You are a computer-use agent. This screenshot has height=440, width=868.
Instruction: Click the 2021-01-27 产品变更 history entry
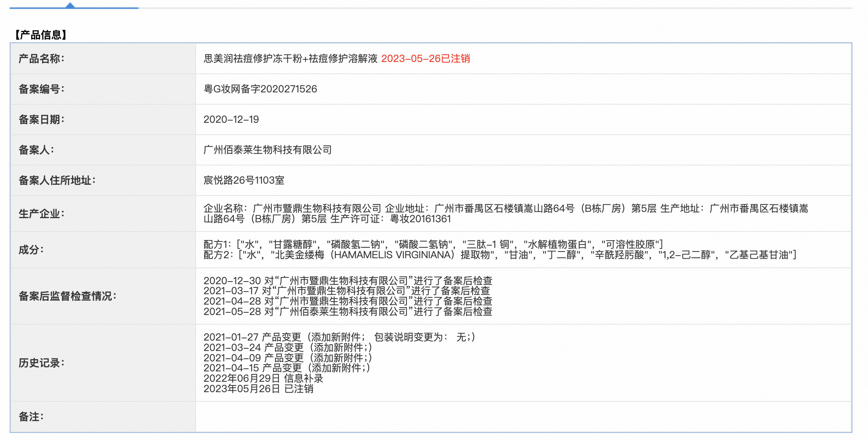tap(339, 337)
